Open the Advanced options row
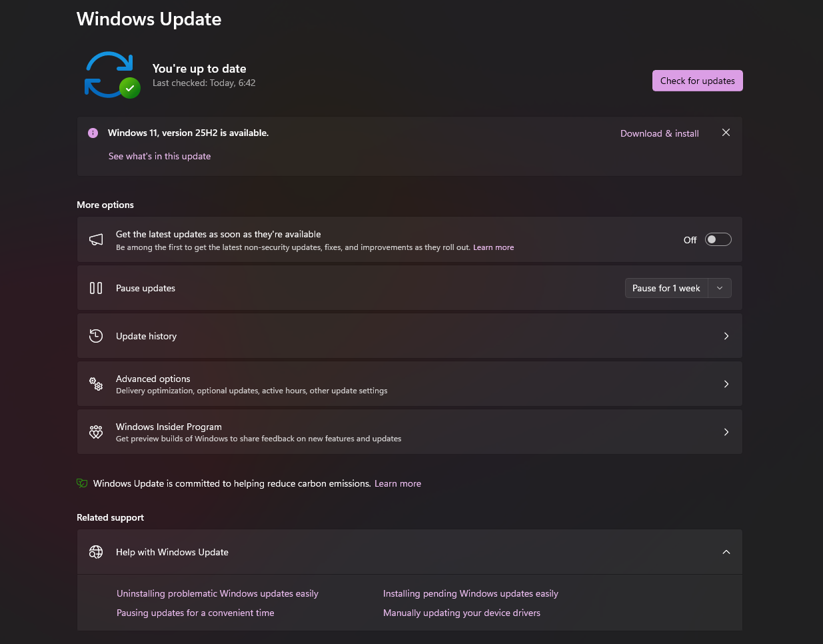Viewport: 823px width, 644px height. 410,384
